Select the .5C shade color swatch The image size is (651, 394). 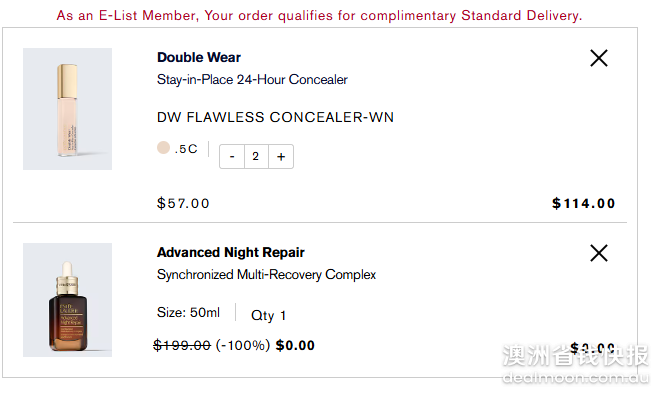click(x=163, y=147)
